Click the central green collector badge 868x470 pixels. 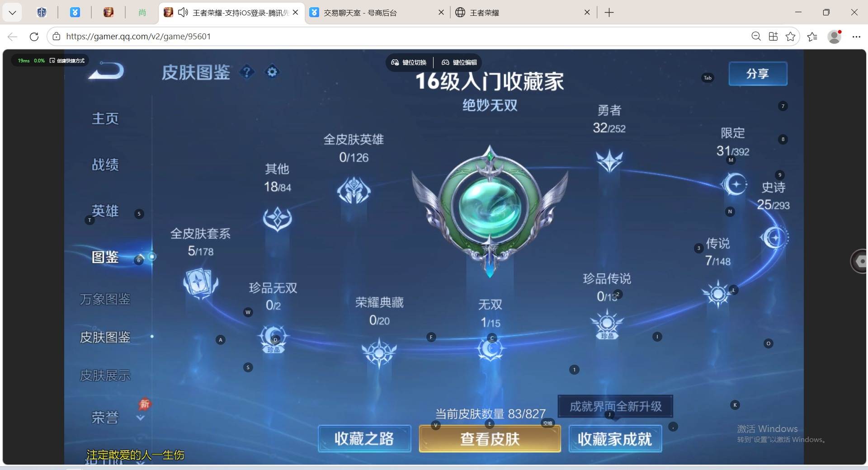click(490, 211)
